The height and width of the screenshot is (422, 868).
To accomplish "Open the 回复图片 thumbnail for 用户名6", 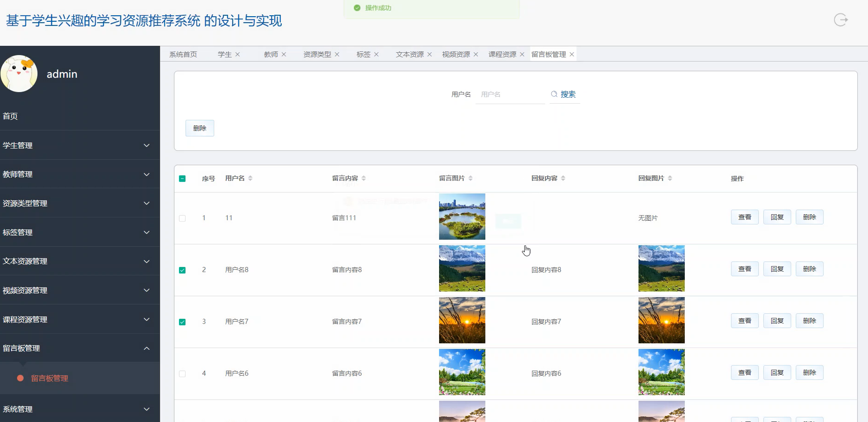I will click(x=662, y=372).
